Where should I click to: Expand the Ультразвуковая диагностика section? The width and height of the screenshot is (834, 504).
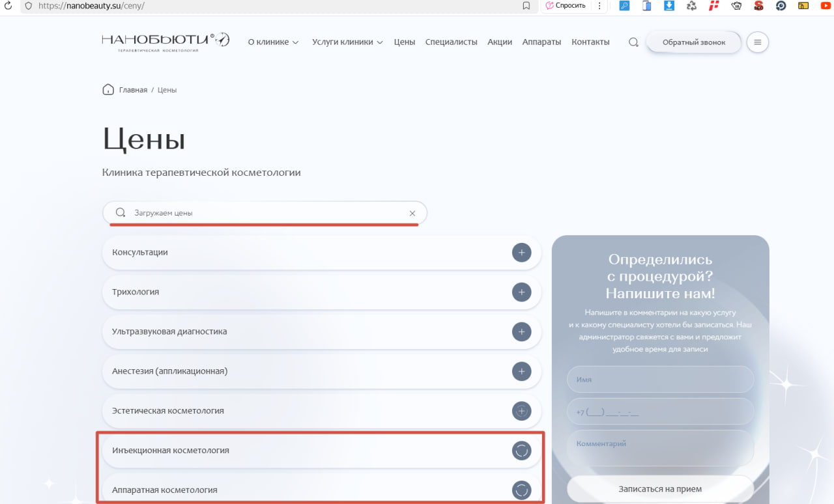click(x=521, y=332)
